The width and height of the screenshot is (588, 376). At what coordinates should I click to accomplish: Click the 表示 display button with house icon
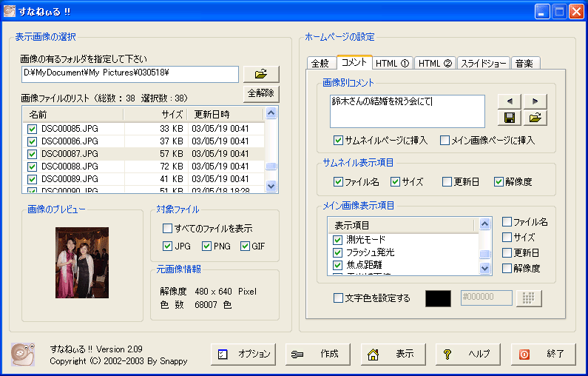393,354
